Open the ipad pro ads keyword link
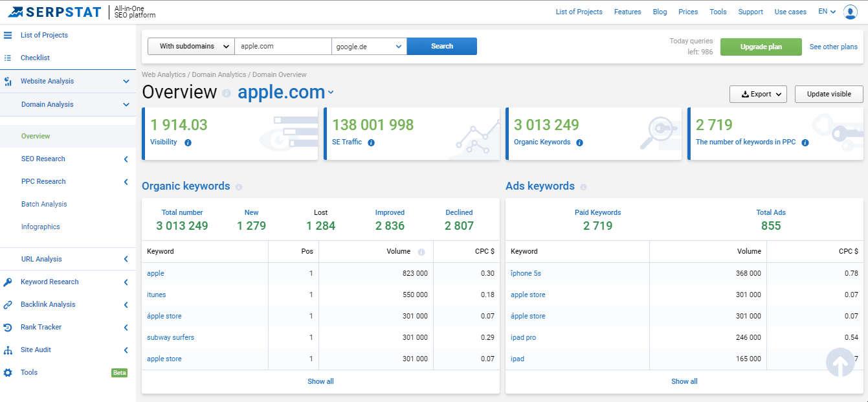This screenshot has width=868, height=402. 523,337
